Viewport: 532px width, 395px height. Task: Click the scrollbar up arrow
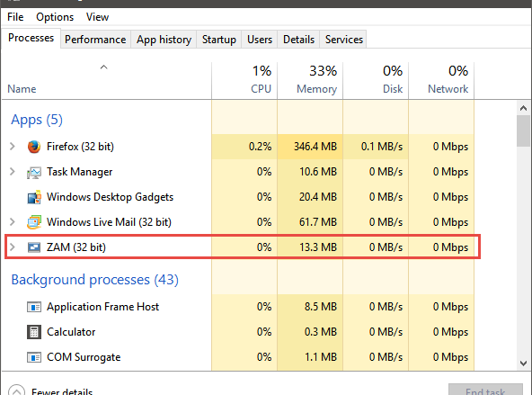[523, 108]
